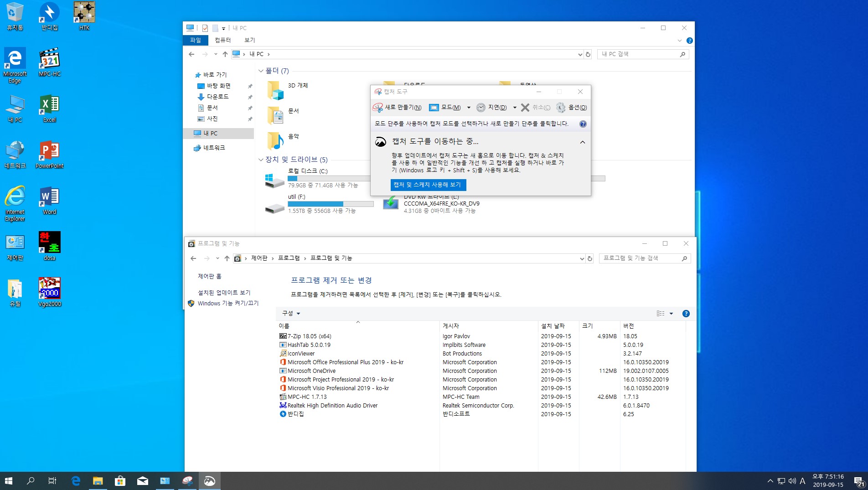Click refresh button in 내 PC address bar
Screen dimensions: 868x490
point(588,54)
